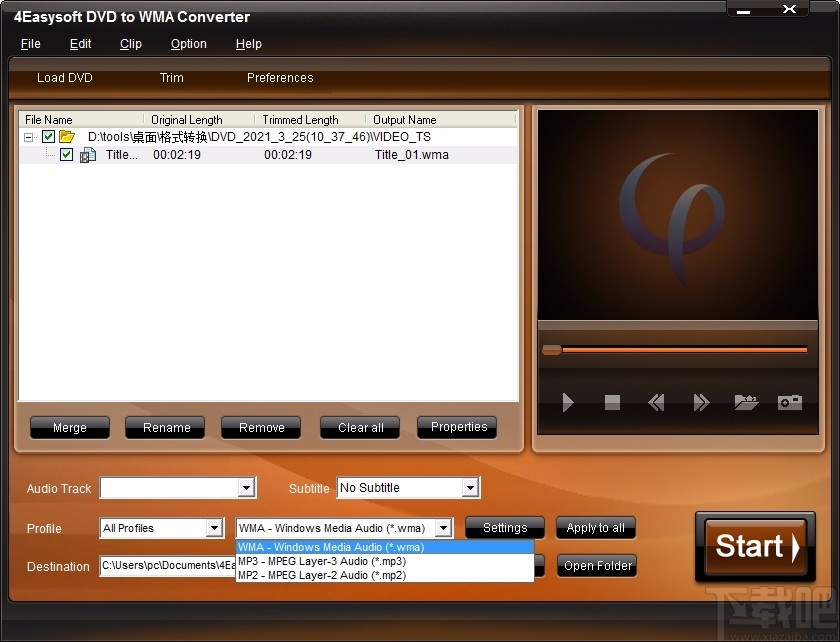Open the Preferences toolbar item

[279, 78]
